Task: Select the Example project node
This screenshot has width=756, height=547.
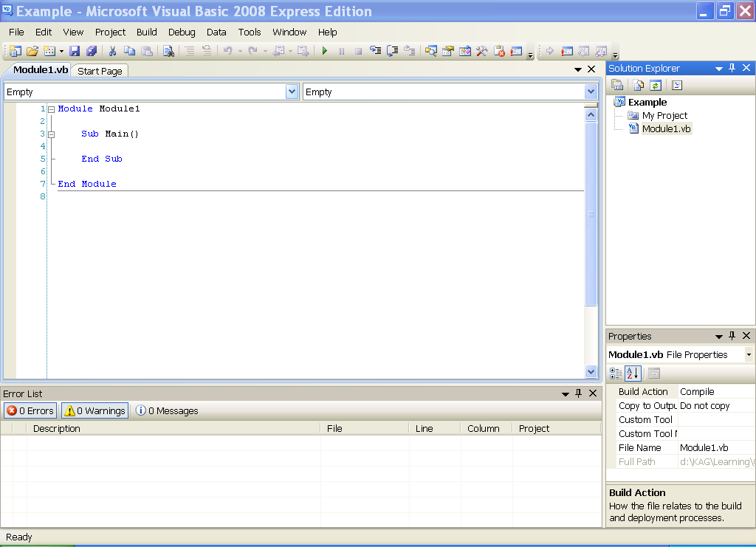Action: click(647, 102)
